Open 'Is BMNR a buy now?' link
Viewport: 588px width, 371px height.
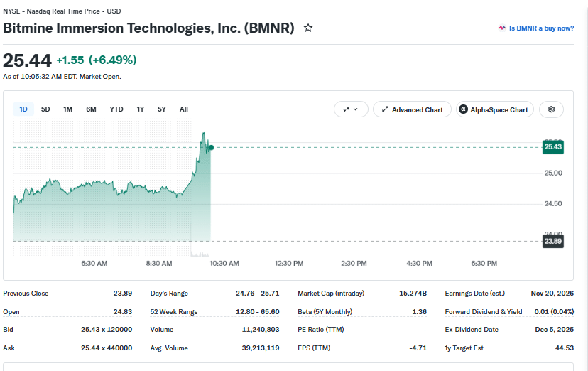coord(541,28)
